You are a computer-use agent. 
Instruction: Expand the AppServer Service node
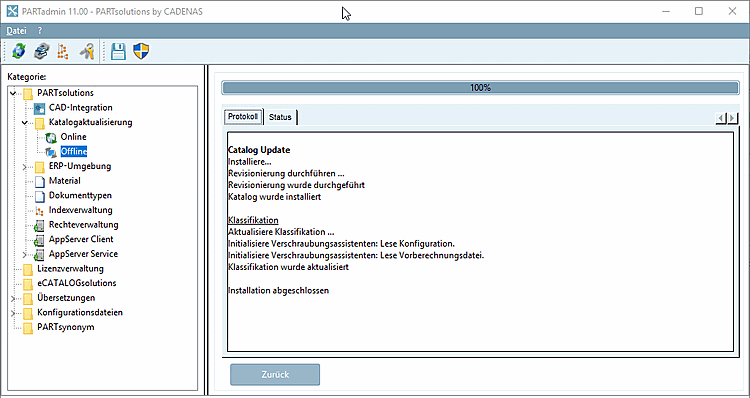25,254
